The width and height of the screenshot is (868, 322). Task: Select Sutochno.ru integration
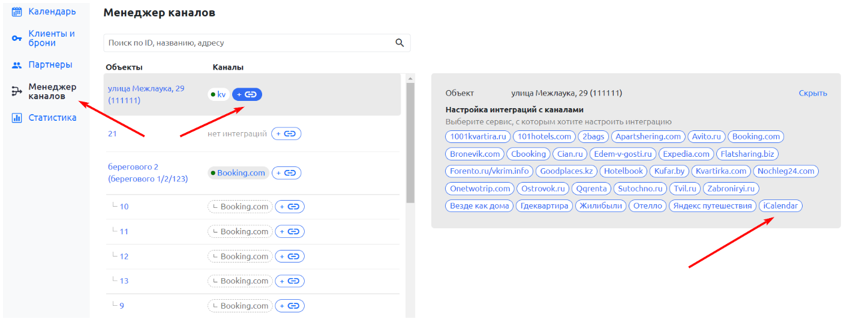[x=640, y=189]
